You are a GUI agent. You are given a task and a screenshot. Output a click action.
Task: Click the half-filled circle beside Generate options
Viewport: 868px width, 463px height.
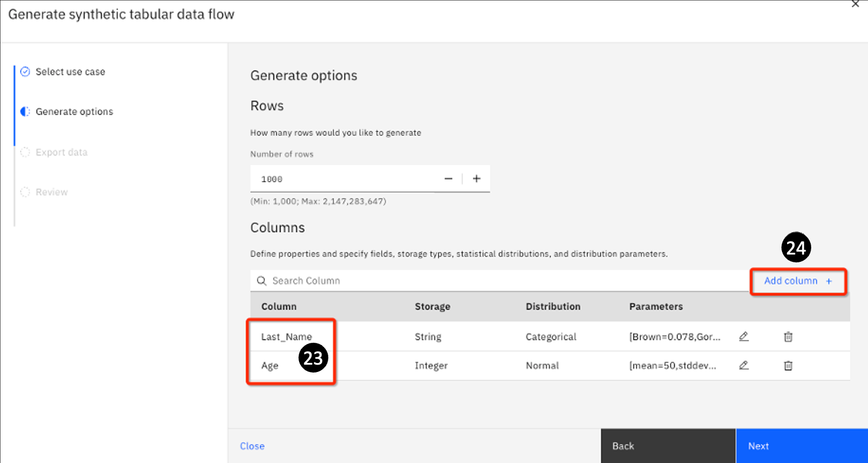pyautogui.click(x=25, y=111)
